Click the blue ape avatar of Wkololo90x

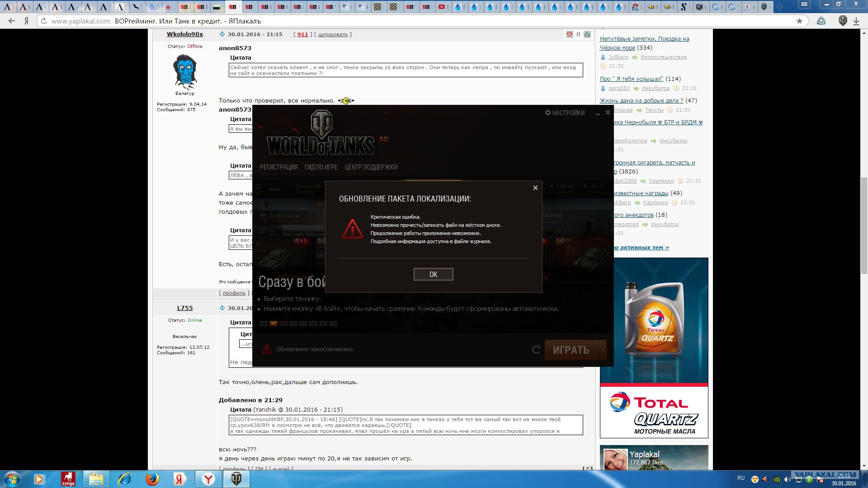tap(185, 71)
